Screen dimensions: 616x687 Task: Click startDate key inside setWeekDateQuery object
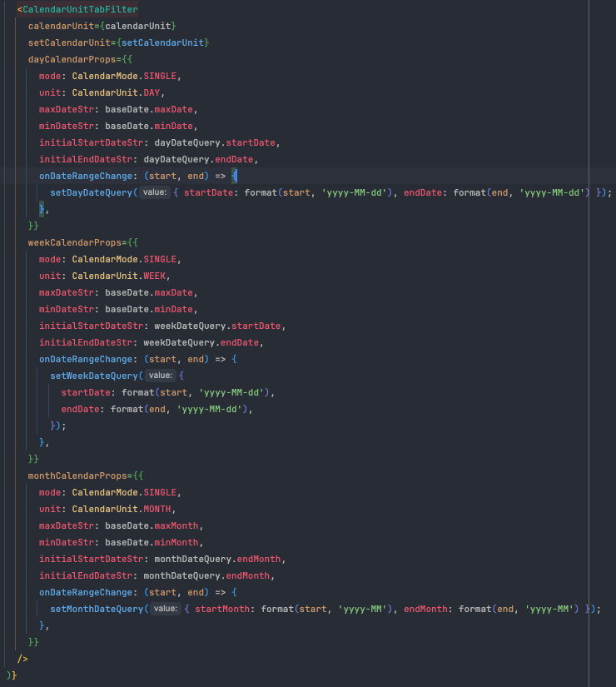(x=86, y=392)
